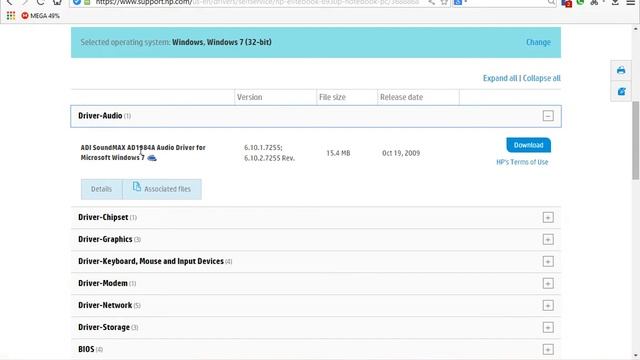Change the selected operating system
The height and width of the screenshot is (360, 640).
pyautogui.click(x=538, y=42)
